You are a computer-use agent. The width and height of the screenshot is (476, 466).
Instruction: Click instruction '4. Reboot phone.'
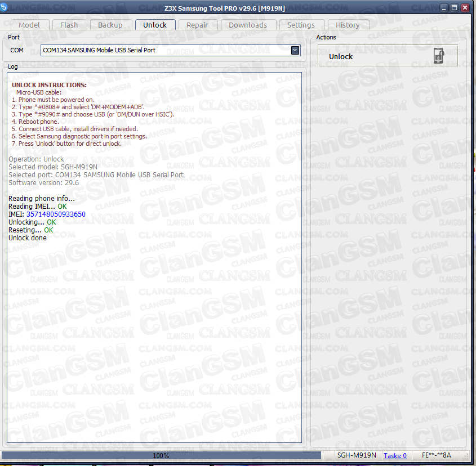(35, 122)
